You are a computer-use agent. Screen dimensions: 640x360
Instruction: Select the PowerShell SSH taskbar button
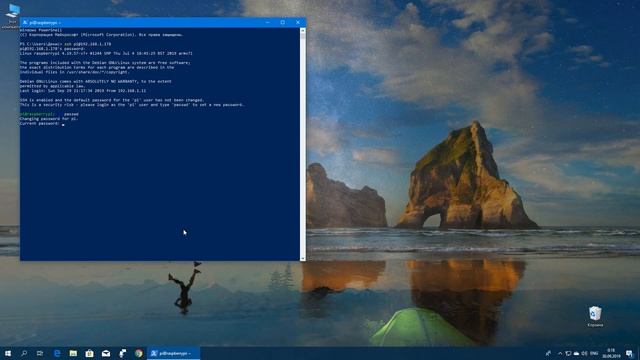click(x=173, y=353)
